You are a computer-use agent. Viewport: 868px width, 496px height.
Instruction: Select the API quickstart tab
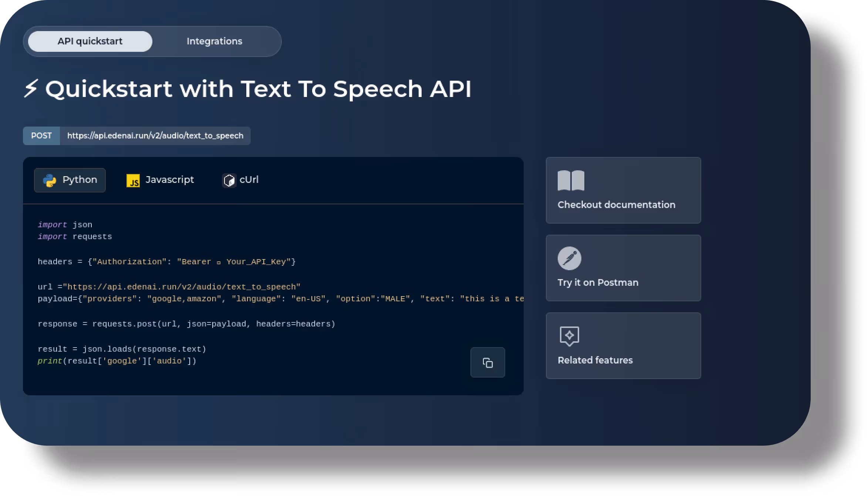(90, 41)
